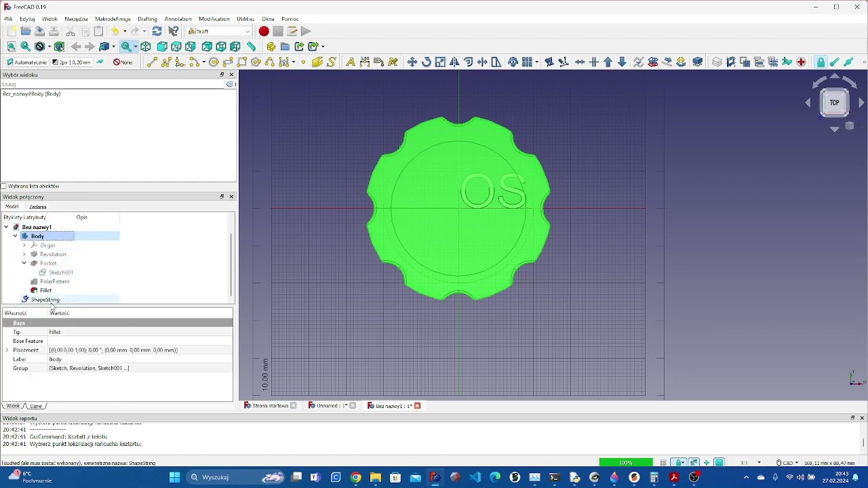
Task: Switch to isometric view cube icon
Action: 146,47
